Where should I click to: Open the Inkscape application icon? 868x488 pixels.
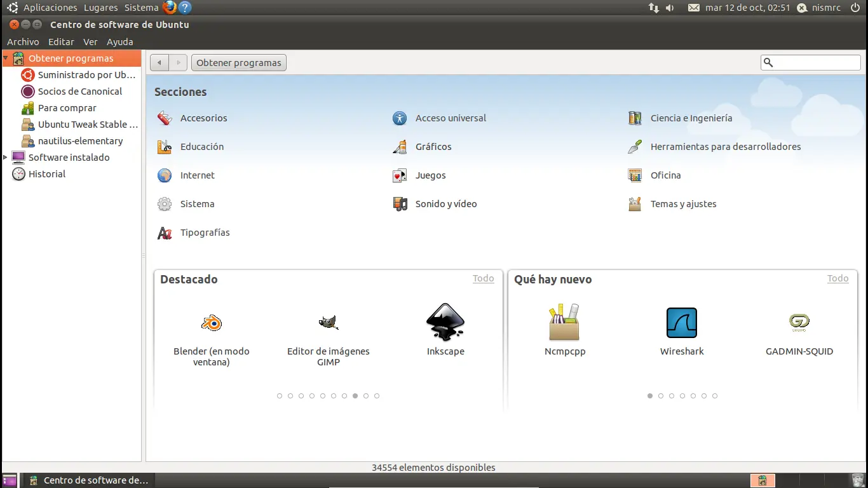pyautogui.click(x=445, y=323)
